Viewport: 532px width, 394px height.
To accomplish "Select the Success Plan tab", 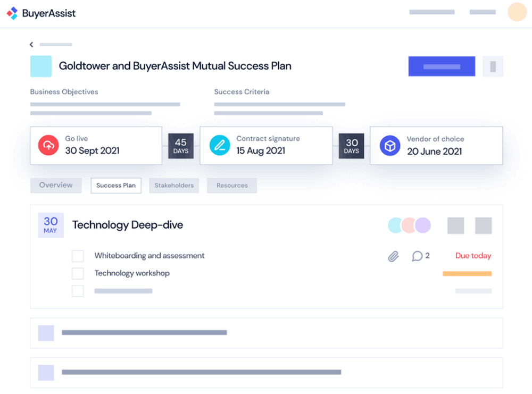I will tap(115, 186).
